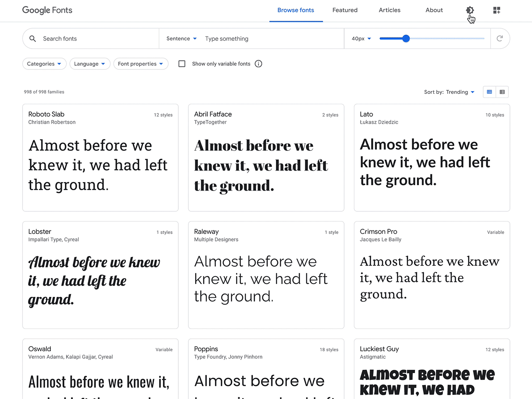
Task: Open the Language filter dropdown
Action: [x=90, y=64]
